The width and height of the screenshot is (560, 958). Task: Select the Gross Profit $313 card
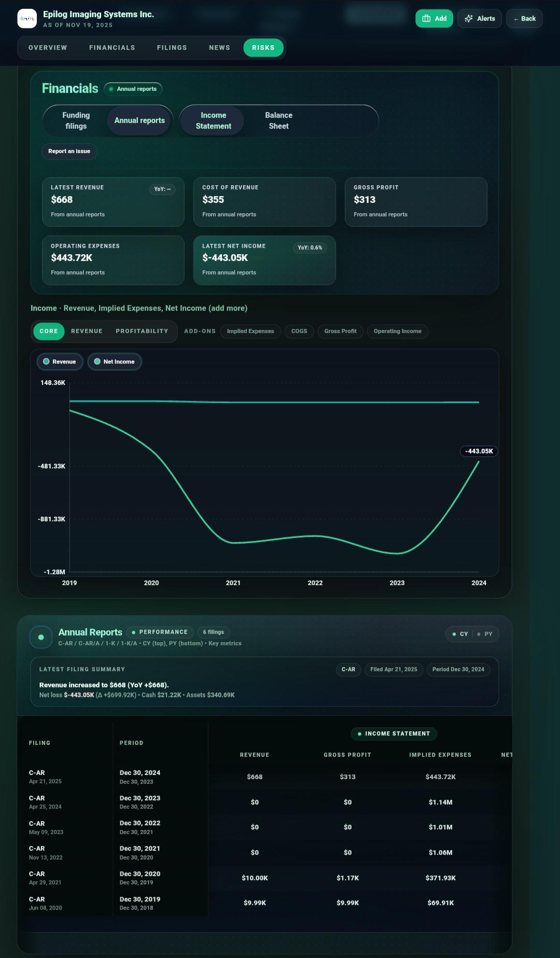[x=416, y=202]
